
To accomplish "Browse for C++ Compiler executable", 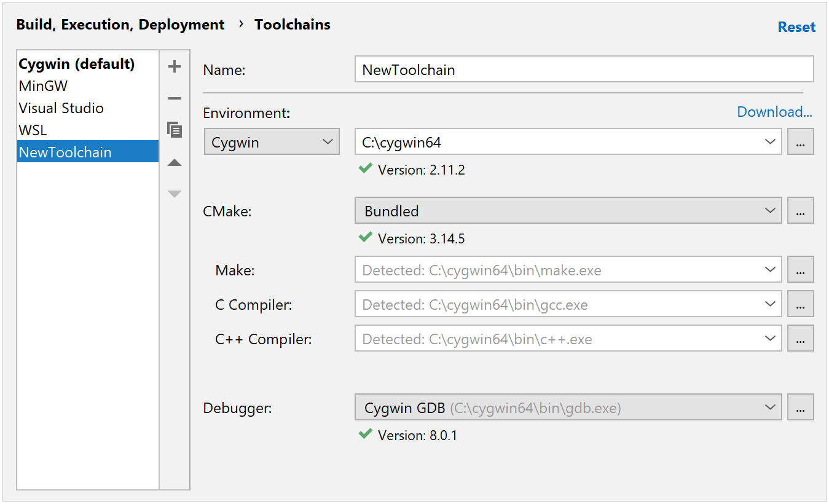I will tap(801, 339).
